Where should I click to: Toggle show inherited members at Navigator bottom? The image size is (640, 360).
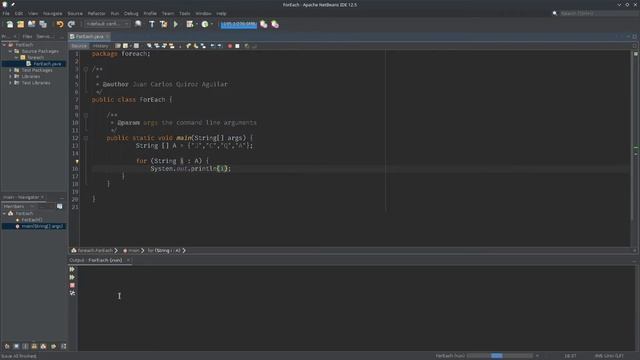point(7,346)
